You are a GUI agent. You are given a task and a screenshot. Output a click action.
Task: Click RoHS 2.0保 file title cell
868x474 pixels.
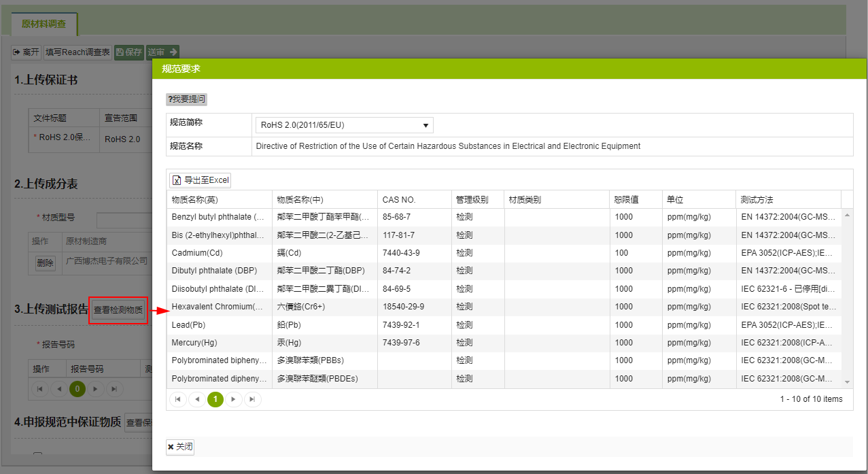[x=64, y=138]
